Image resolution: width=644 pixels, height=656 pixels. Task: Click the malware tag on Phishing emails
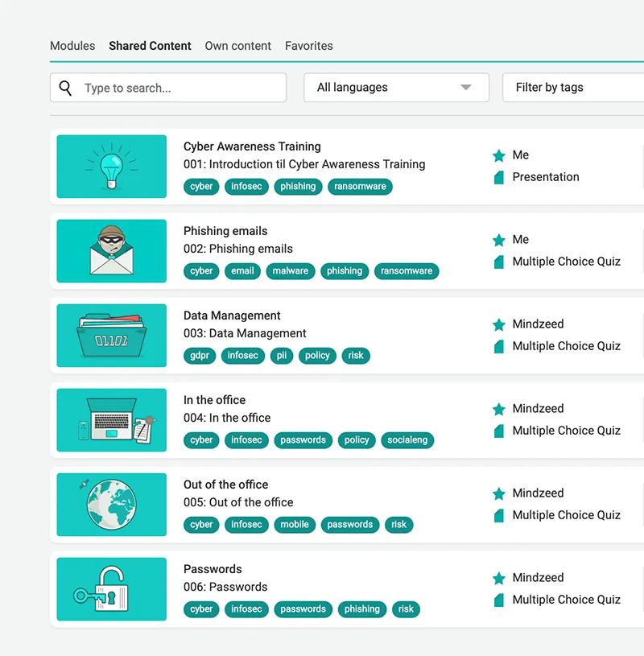coord(291,270)
